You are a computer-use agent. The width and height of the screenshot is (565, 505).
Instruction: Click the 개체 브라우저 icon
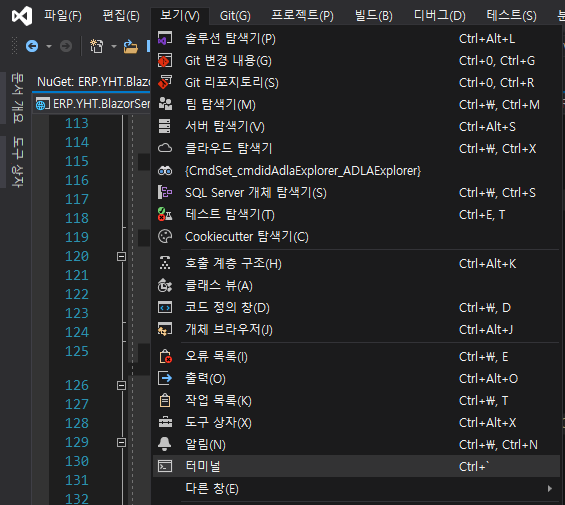click(x=165, y=329)
